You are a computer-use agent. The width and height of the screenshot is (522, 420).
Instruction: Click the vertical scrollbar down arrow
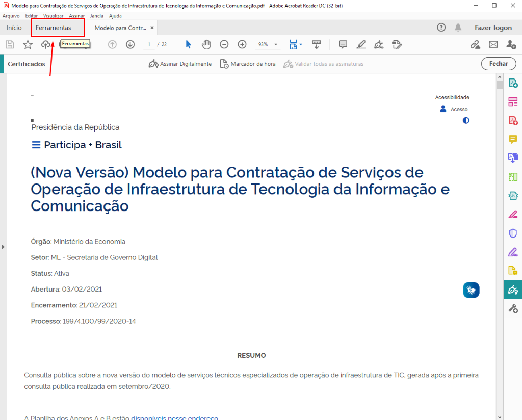(x=500, y=416)
